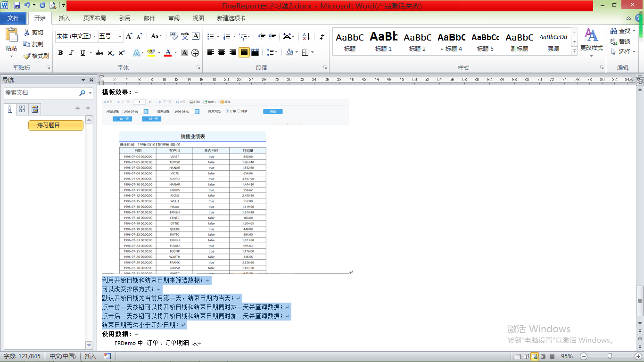Switch to the 视图 (View) tab
The width and height of the screenshot is (644, 362).
198,18
